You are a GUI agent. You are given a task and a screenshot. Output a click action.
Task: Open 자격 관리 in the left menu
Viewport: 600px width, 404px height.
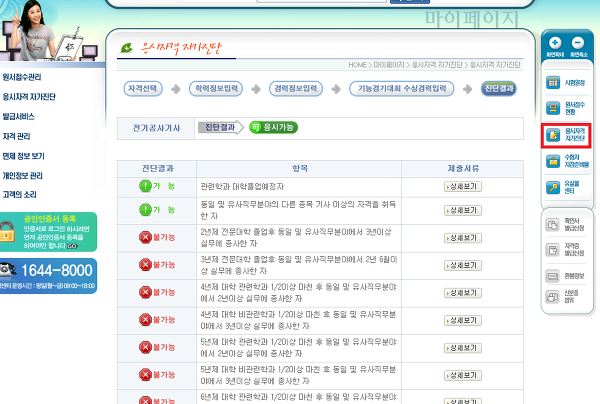pyautogui.click(x=16, y=137)
